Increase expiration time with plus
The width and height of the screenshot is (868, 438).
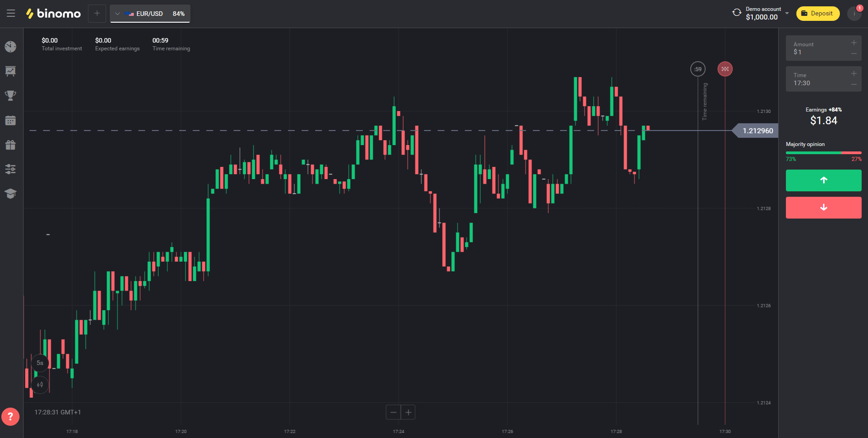[x=854, y=73]
